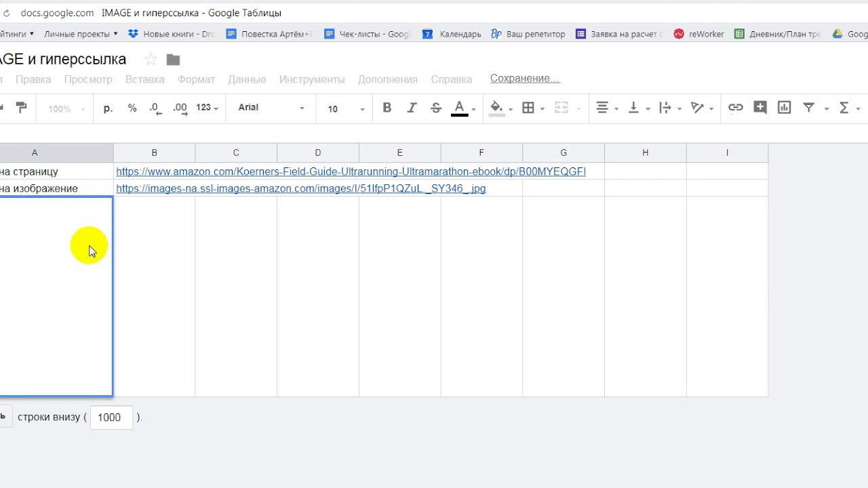Click the paint format roller icon
This screenshot has width=868, height=488.
coord(21,108)
